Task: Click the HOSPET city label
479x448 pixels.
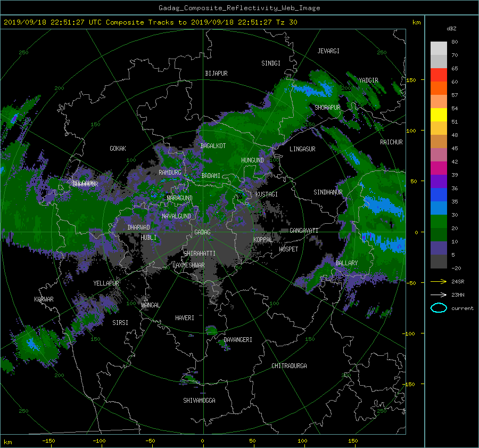Action: tap(288, 249)
